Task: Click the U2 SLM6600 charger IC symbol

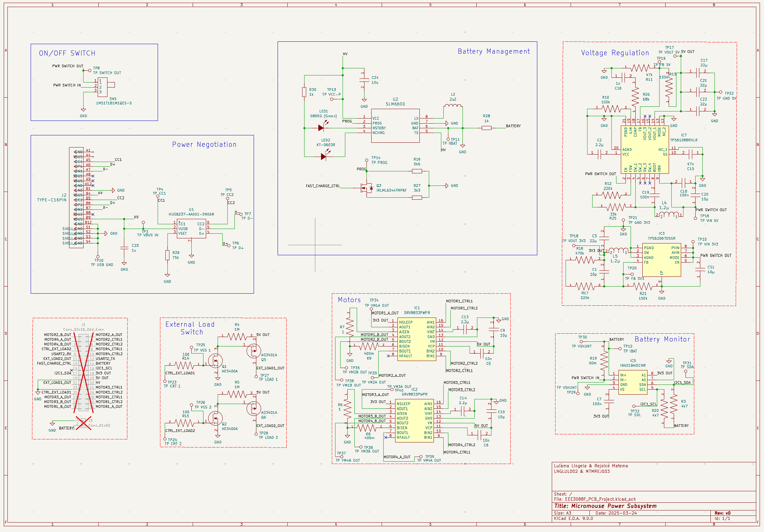Action: [395, 126]
